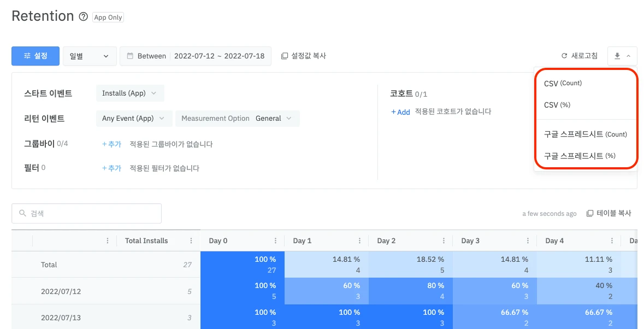Open the Day 0 column options kebab
The height and width of the screenshot is (329, 644).
click(276, 240)
